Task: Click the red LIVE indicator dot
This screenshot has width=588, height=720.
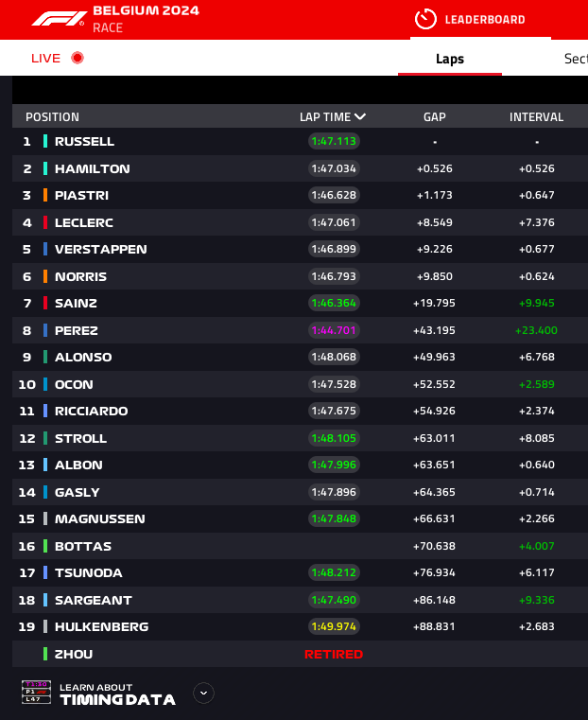Action: 78,58
